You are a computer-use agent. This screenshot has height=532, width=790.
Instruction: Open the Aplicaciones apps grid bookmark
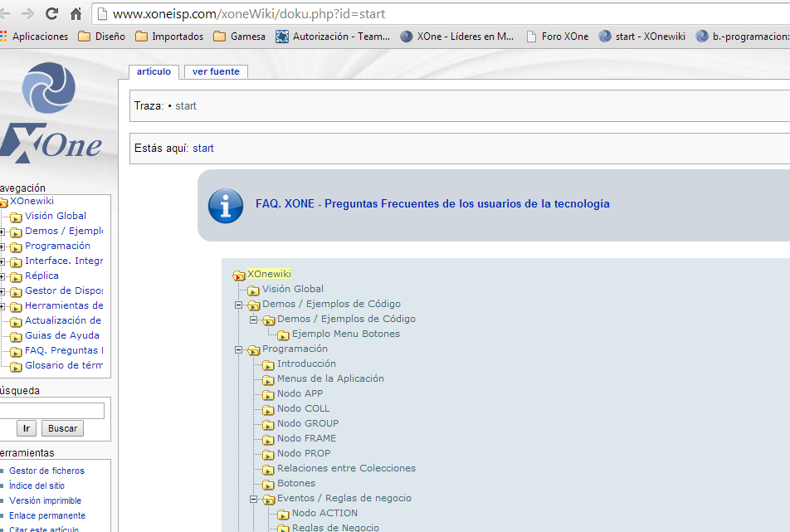tap(34, 37)
